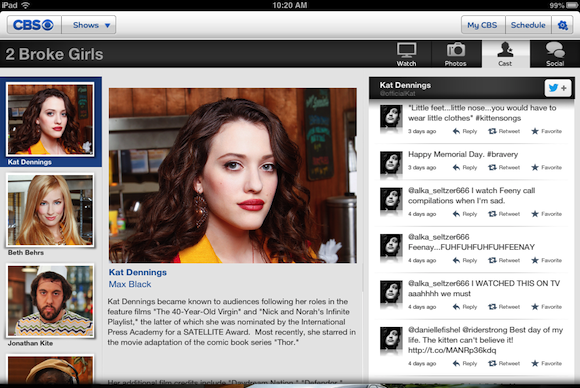Retweet the WATCHED THIS ON TV tweet
This screenshot has width=580, height=388.
click(x=504, y=307)
